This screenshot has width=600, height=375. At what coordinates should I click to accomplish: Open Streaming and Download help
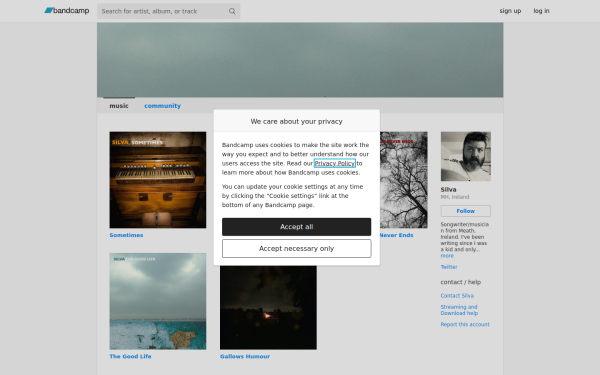tap(459, 310)
